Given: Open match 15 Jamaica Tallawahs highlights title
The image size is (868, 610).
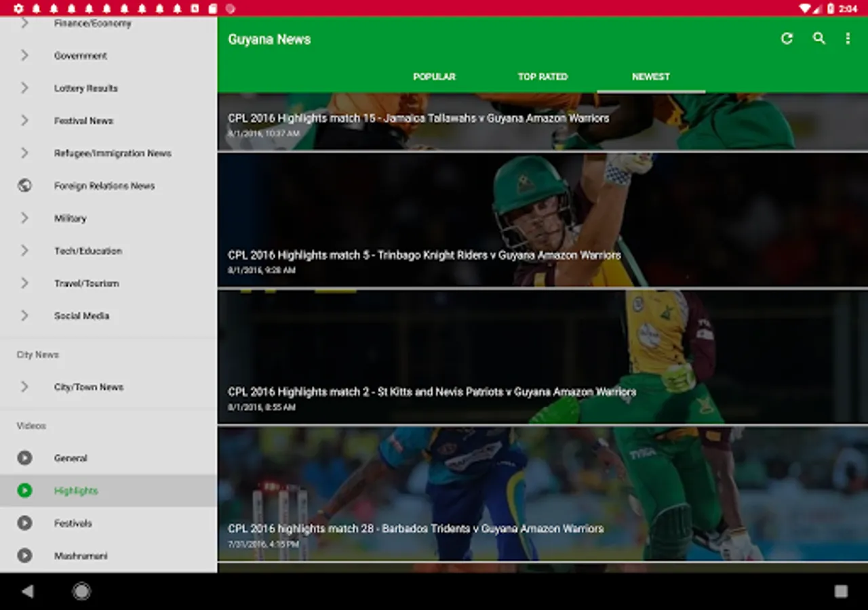Looking at the screenshot, I should (x=418, y=118).
